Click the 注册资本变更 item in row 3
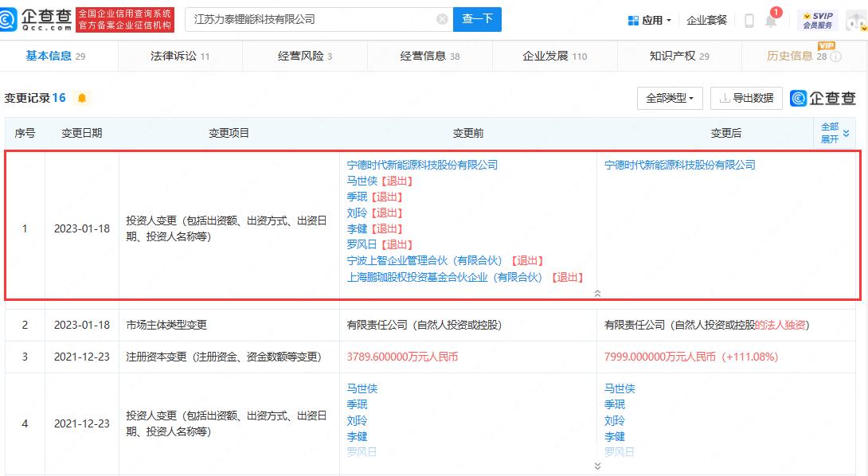Screen dimensions: 868x476 (x=224, y=357)
